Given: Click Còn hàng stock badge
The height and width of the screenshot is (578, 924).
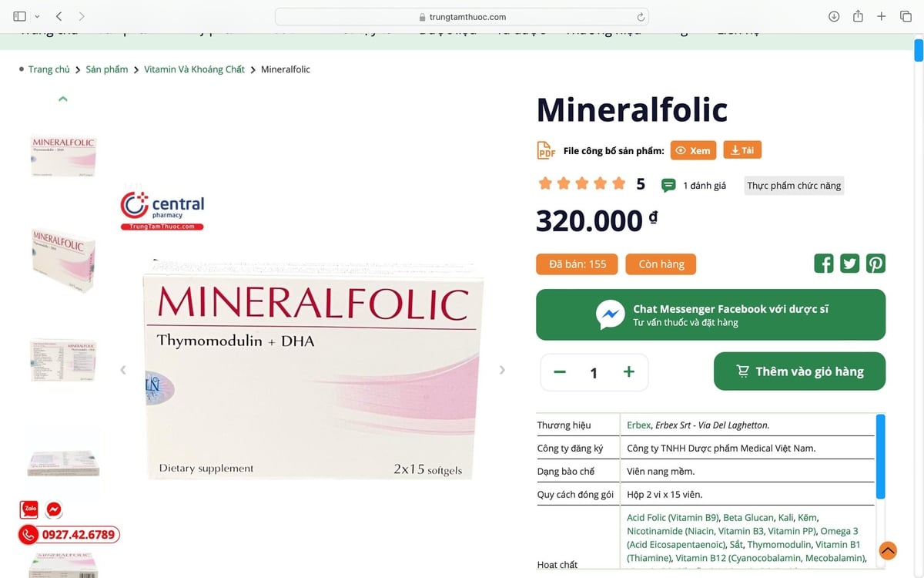Looking at the screenshot, I should pos(661,264).
